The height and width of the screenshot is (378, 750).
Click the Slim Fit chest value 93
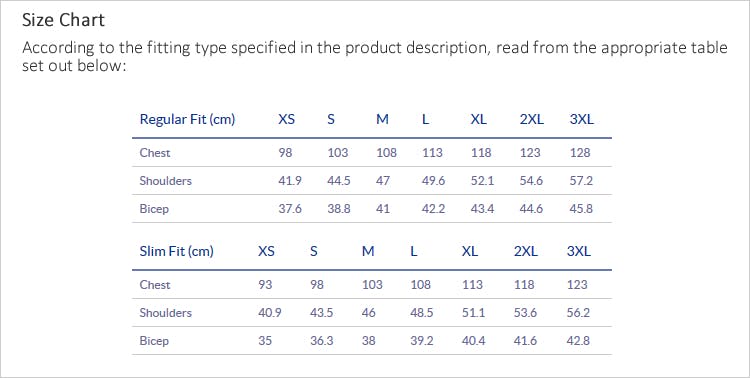(x=265, y=285)
